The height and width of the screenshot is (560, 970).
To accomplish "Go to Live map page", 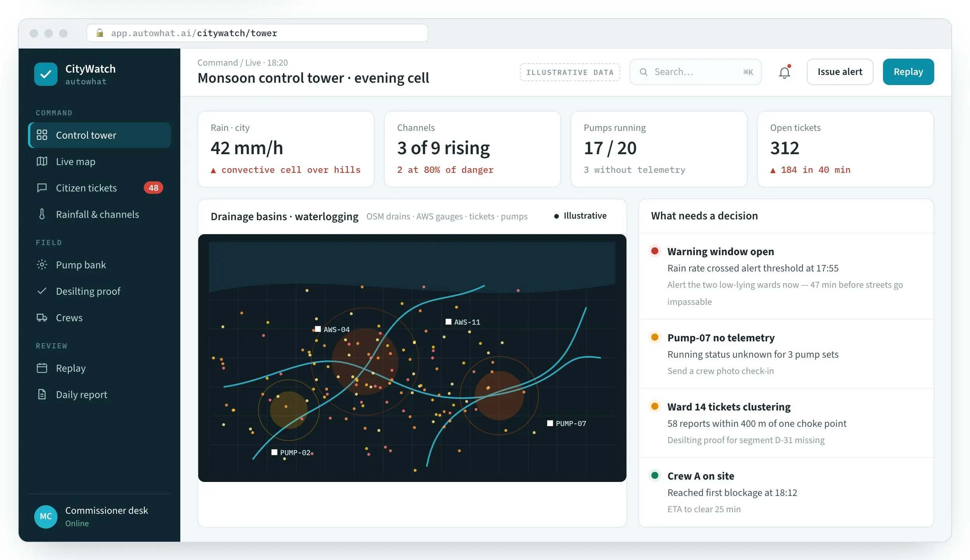I will [x=99, y=161].
